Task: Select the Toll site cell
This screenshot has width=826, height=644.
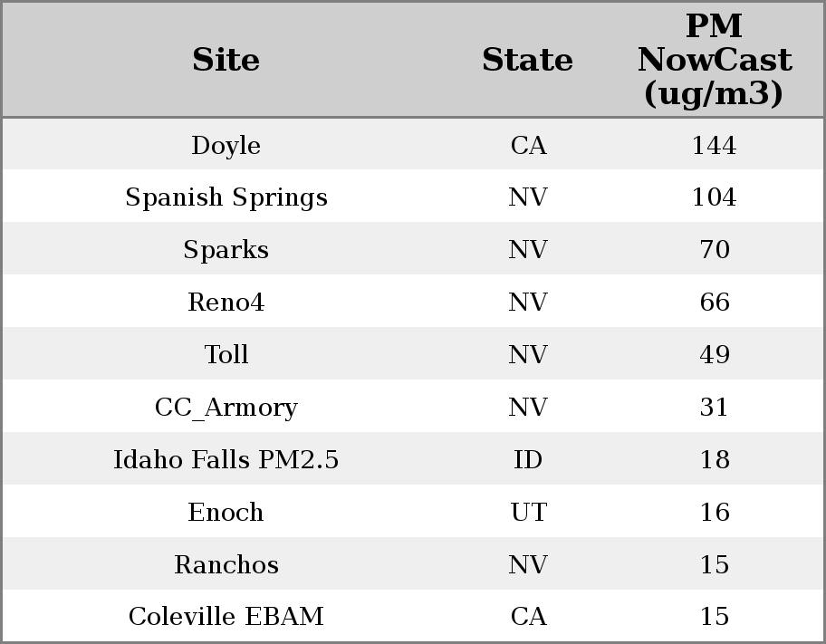Action: [226, 355]
